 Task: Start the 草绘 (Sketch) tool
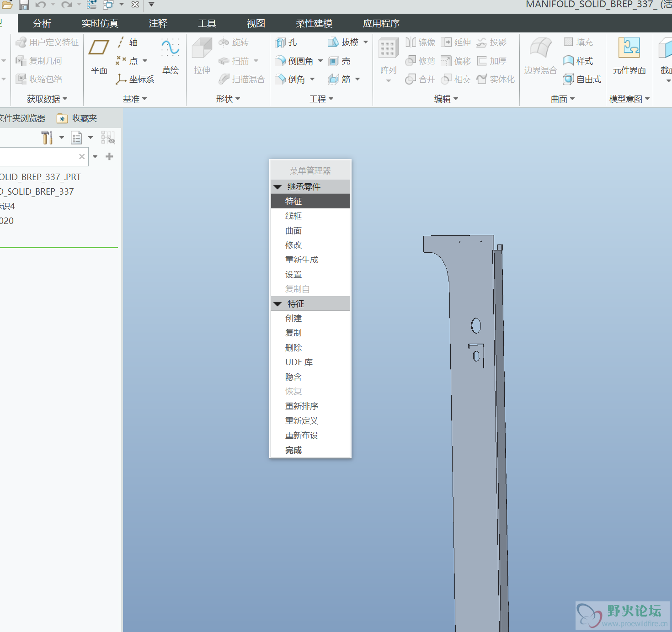coord(170,57)
